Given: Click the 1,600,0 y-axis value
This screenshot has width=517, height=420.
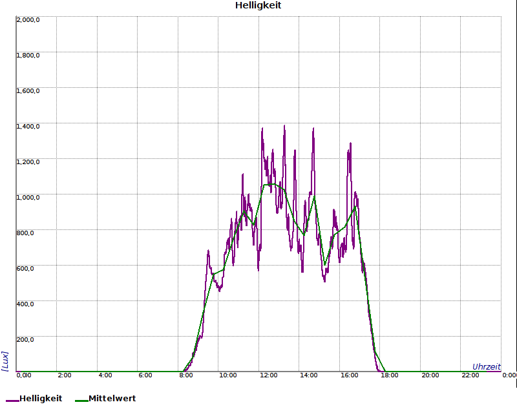Looking at the screenshot, I should pos(28,91).
